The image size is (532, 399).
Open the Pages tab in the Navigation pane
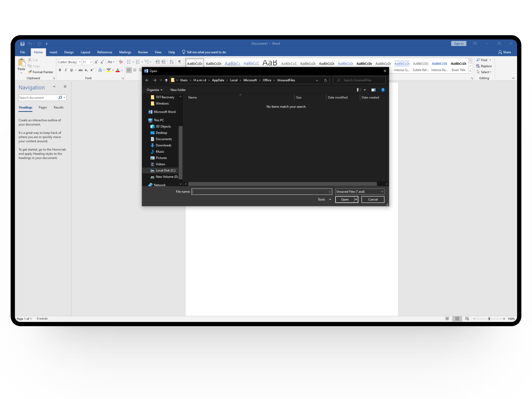pyautogui.click(x=43, y=108)
